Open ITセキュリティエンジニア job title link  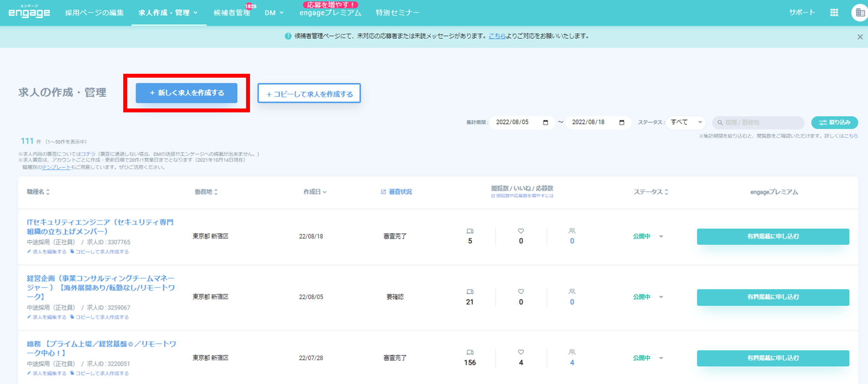tap(100, 226)
